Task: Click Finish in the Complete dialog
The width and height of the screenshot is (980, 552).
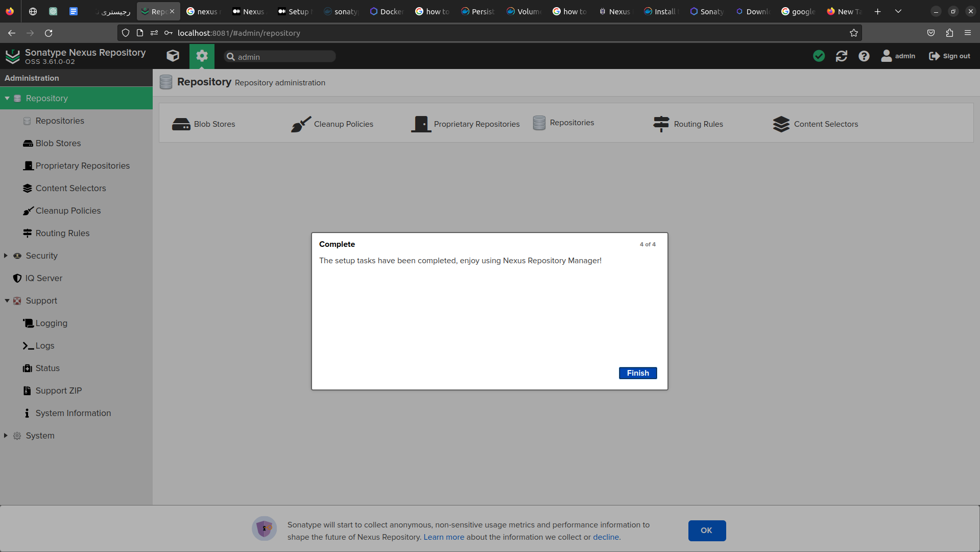Action: click(x=637, y=373)
